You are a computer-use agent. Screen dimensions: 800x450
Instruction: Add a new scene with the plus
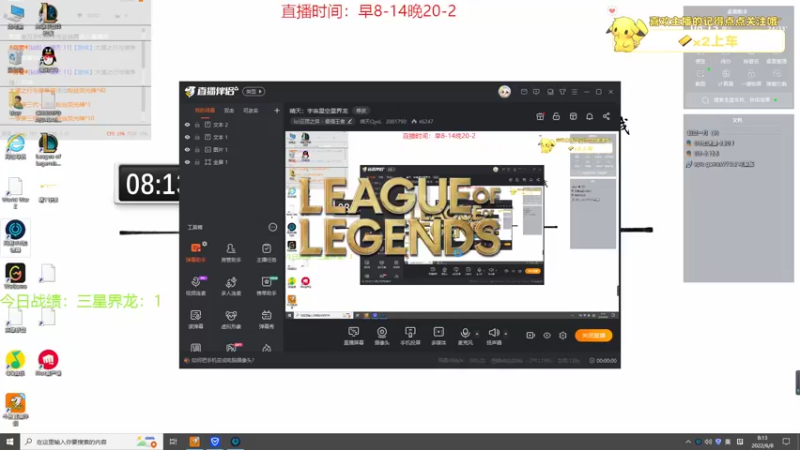277,110
